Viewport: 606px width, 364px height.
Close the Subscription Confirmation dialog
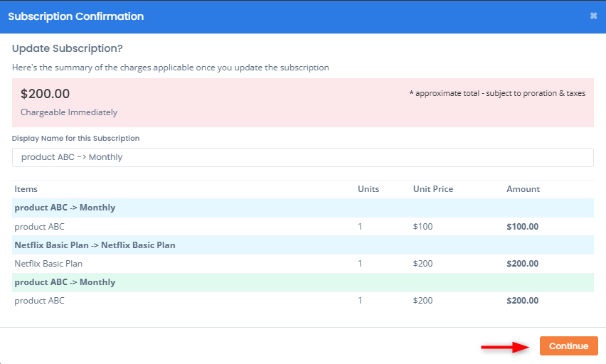pyautogui.click(x=593, y=16)
